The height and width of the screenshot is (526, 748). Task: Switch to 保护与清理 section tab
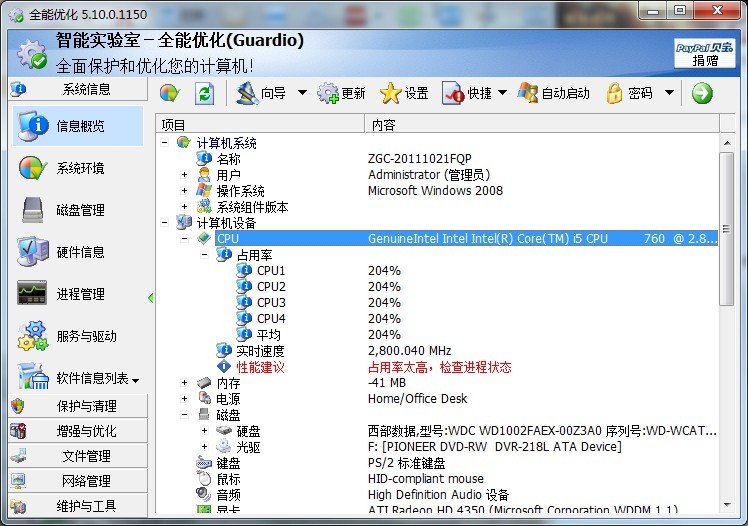pyautogui.click(x=78, y=406)
